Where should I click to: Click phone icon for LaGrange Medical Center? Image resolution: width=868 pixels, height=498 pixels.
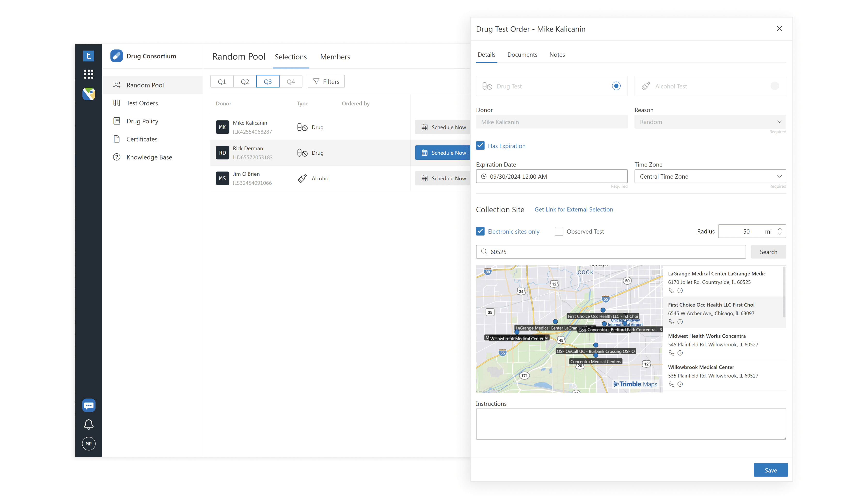tap(671, 290)
